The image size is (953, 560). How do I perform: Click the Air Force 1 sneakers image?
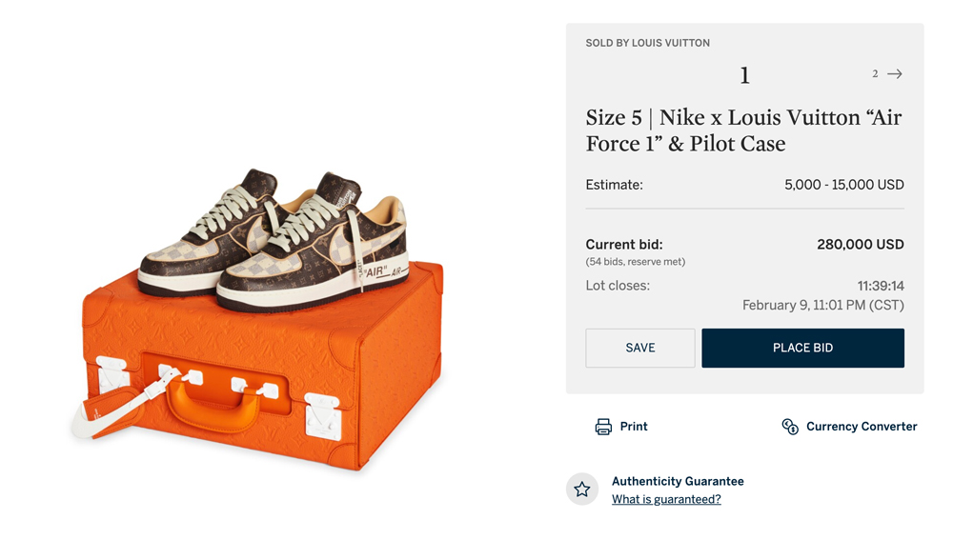click(x=276, y=238)
